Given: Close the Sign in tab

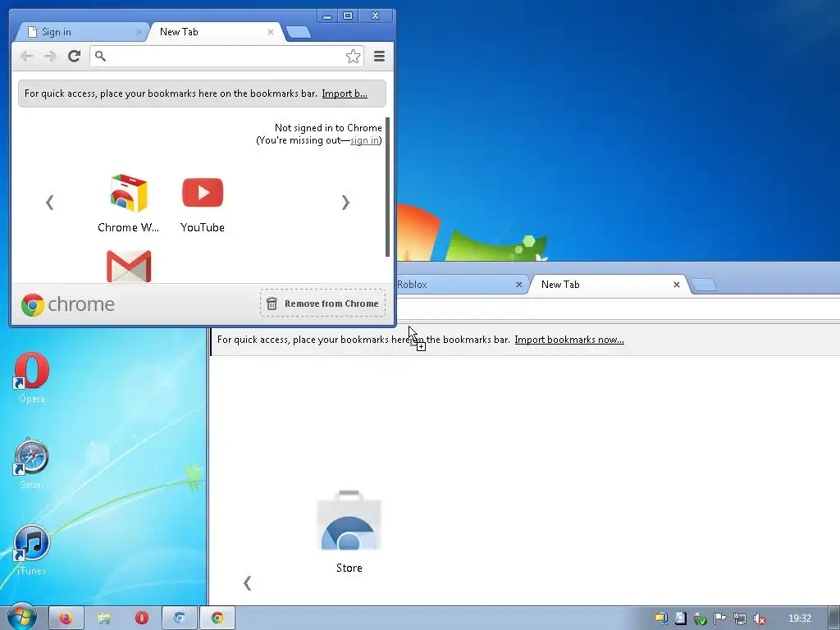Looking at the screenshot, I should [x=139, y=32].
